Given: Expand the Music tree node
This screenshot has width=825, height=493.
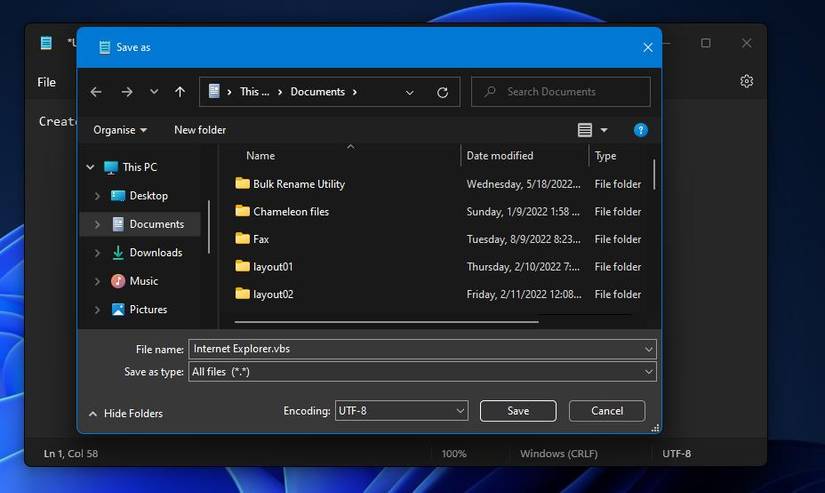Looking at the screenshot, I should [97, 281].
